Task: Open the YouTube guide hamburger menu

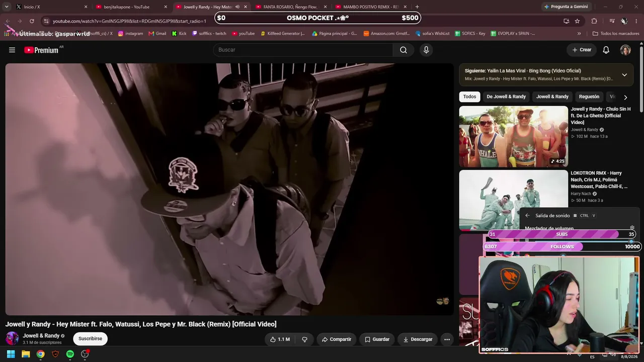Action: (x=12, y=50)
